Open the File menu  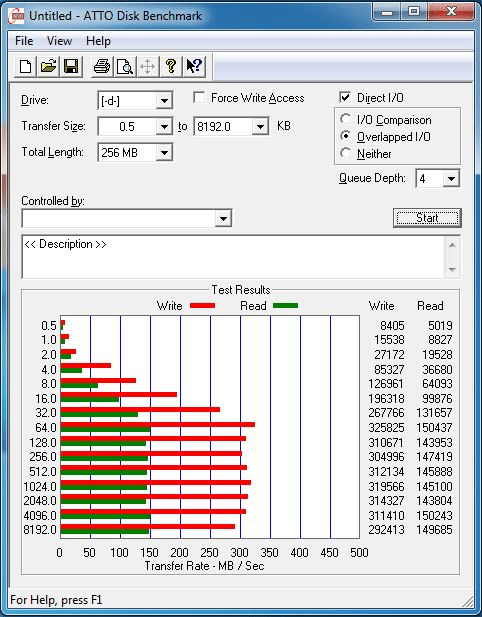[24, 41]
